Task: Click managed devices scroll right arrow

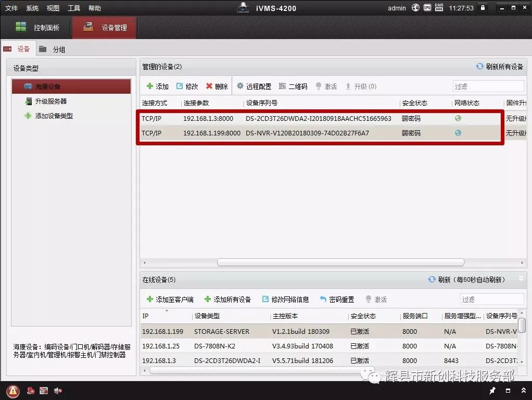Action: (x=522, y=262)
